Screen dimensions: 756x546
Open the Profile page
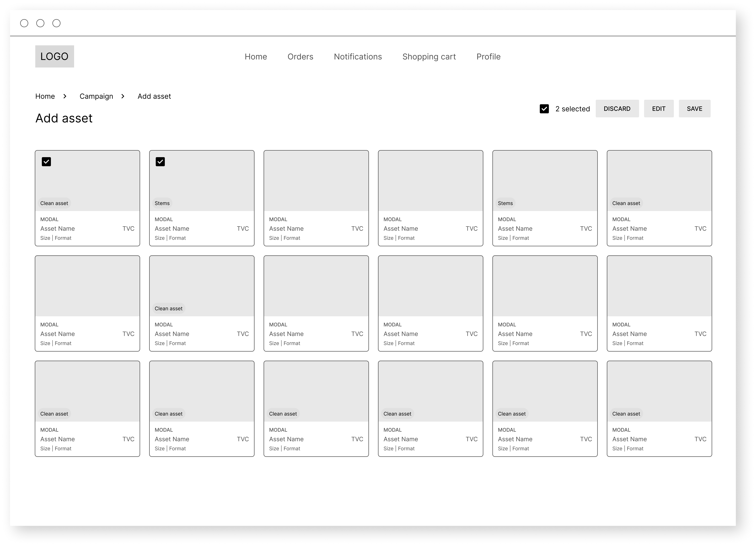488,57
